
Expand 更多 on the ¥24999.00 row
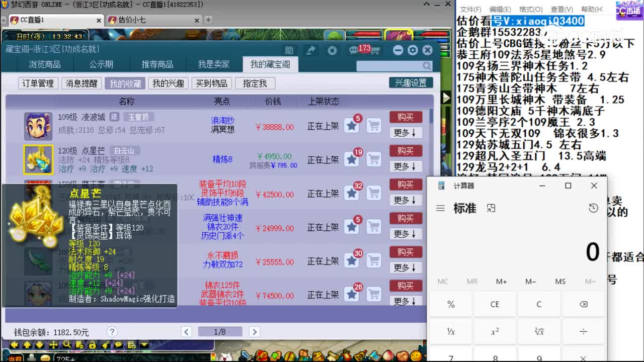[406, 234]
